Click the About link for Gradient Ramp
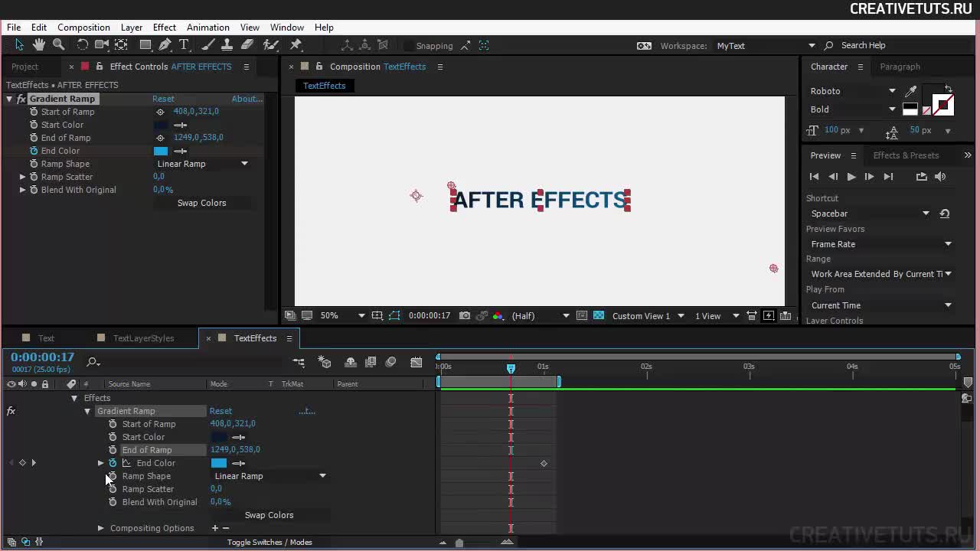The height and width of the screenshot is (551, 980). tap(247, 99)
